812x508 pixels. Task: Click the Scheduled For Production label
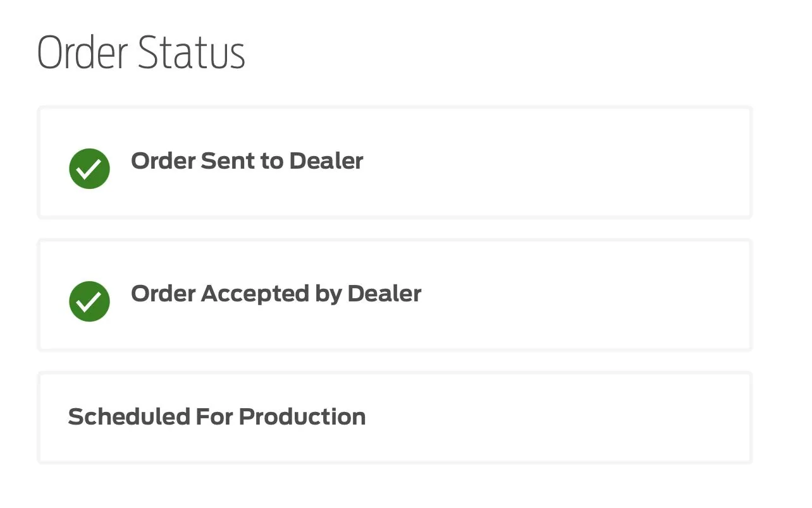[x=217, y=417]
